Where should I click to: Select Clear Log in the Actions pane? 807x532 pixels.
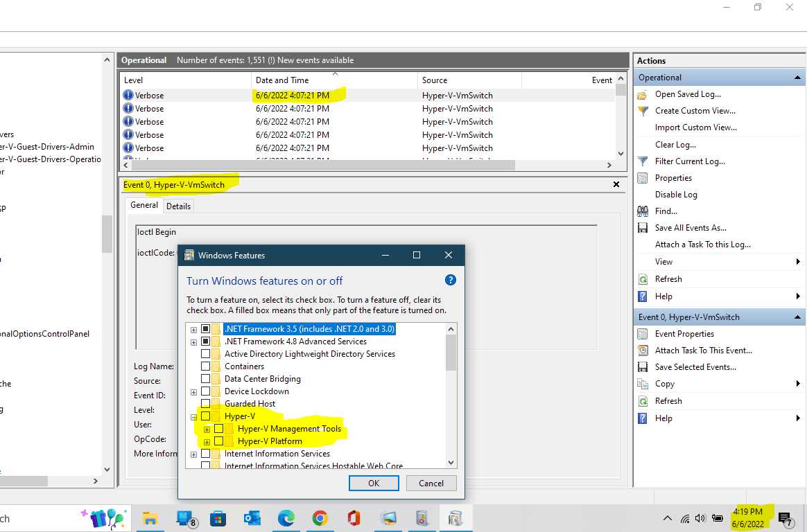tap(675, 145)
